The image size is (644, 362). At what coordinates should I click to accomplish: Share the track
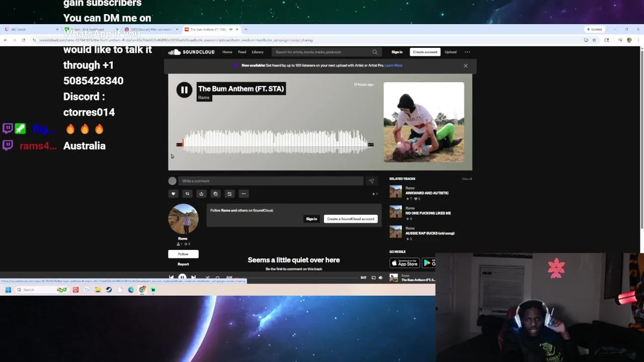point(201,194)
